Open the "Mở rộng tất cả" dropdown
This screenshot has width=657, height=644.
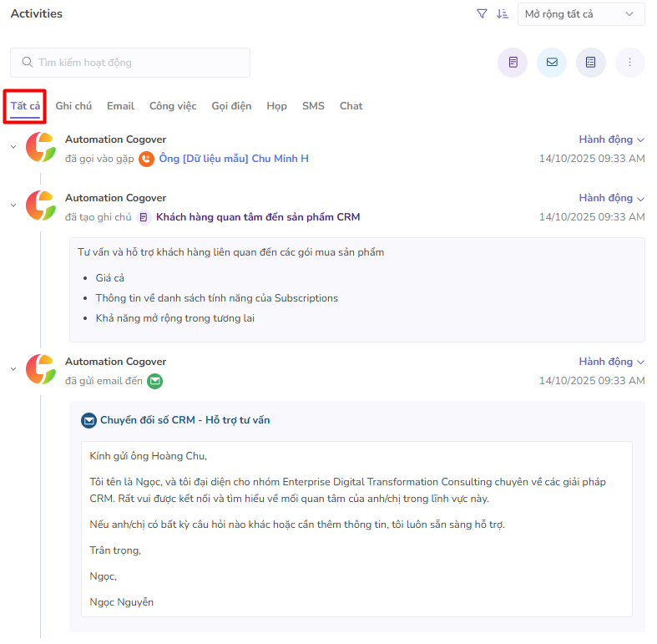point(581,14)
